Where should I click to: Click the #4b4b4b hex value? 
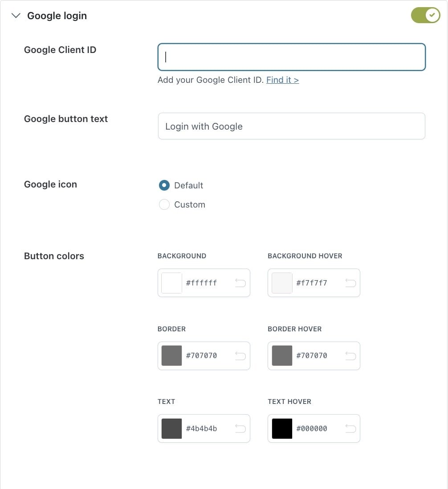(202, 428)
